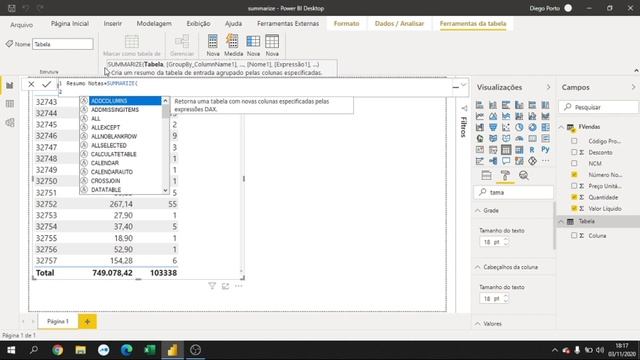
Task: Collapse the Valores format section
Action: coord(478,324)
